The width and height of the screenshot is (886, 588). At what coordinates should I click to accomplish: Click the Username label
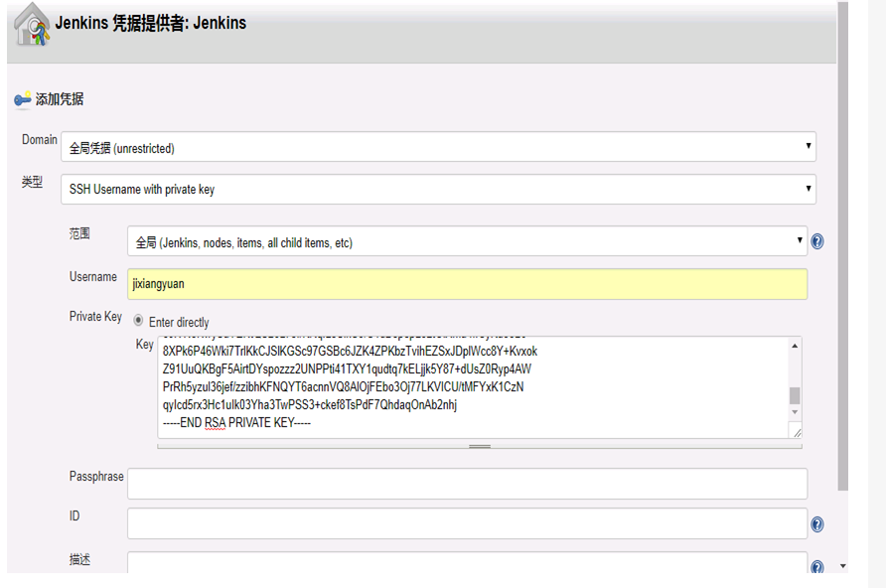[93, 277]
